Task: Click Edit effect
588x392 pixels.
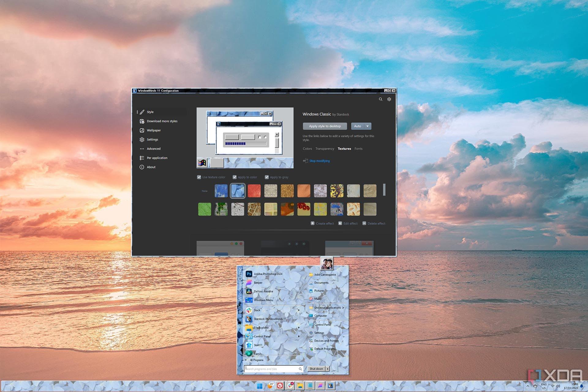Action: 348,224
